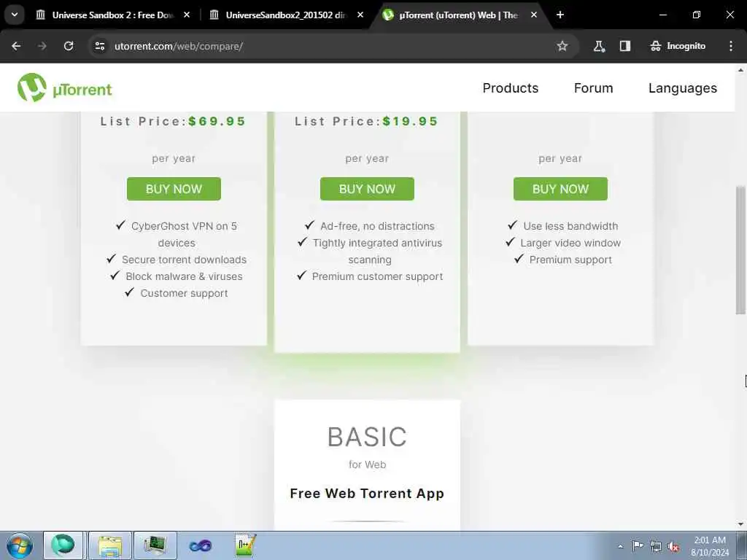The width and height of the screenshot is (747, 560).
Task: Open the Forum link
Action: coord(593,88)
